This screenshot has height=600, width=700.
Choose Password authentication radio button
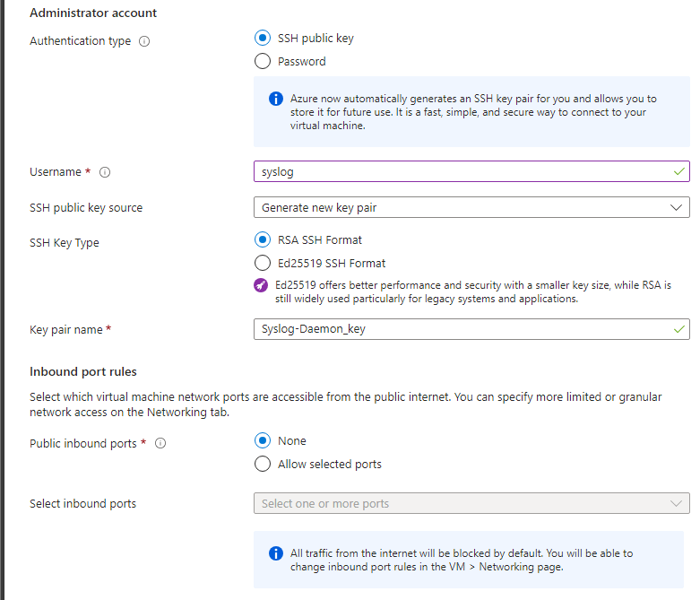[x=263, y=62]
